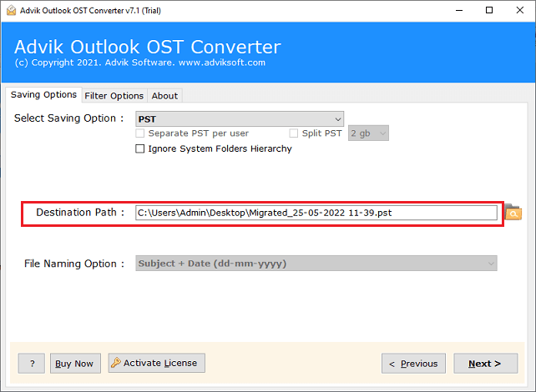Toggle Ignore System Folders Hierarchy checkbox
This screenshot has height=392, width=536.
[139, 149]
